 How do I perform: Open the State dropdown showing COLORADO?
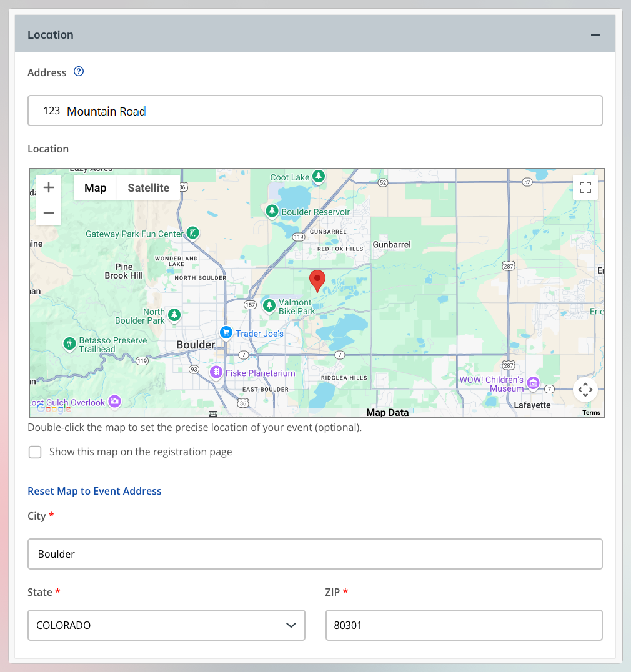point(166,625)
